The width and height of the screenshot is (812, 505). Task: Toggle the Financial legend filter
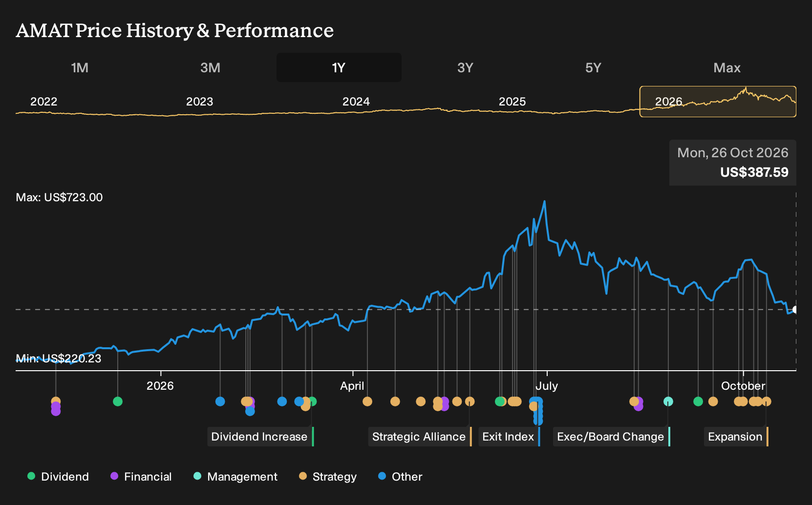coord(141,477)
